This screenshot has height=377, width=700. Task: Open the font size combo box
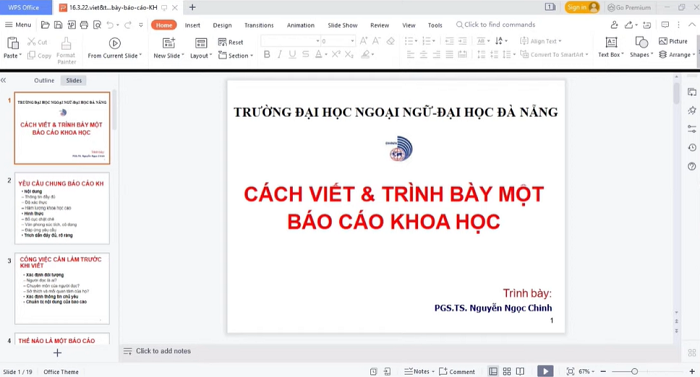coord(338,41)
